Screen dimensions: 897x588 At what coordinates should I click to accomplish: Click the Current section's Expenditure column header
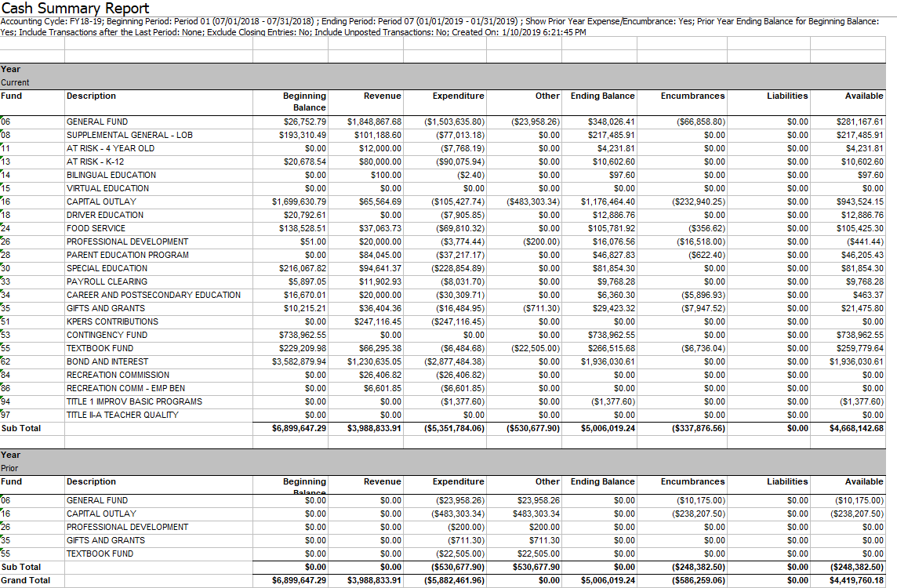458,96
